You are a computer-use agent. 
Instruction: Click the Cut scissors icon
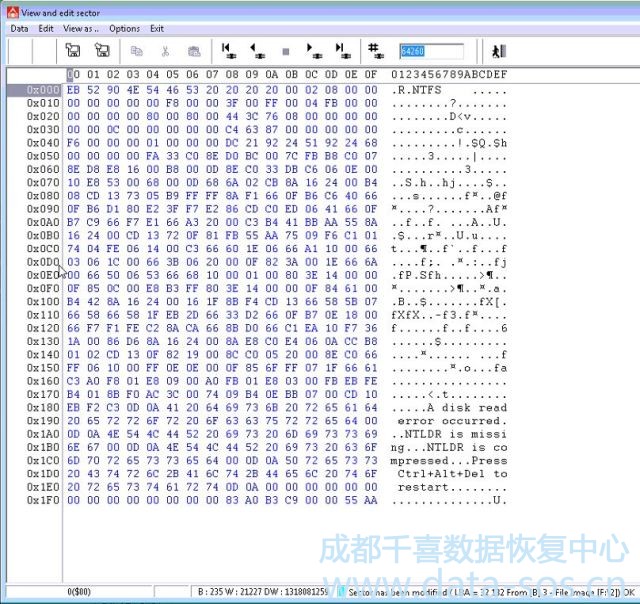[165, 51]
